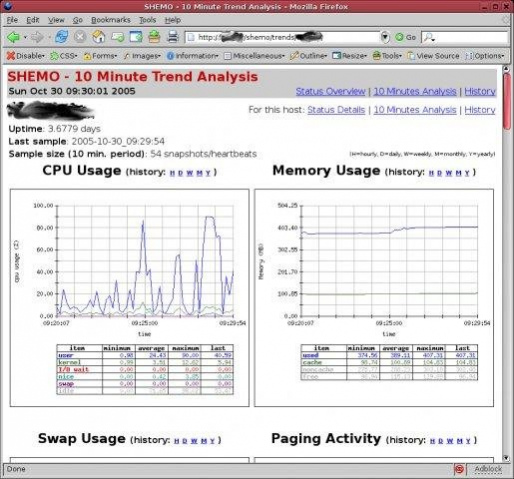
Task: Open CPU Usage daily history D link
Action: (181, 173)
